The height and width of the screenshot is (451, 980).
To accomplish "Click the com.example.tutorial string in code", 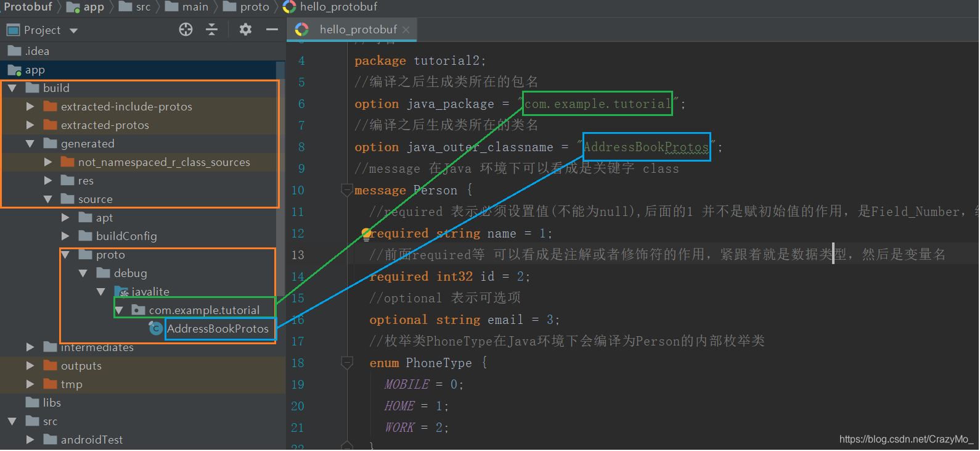I will pos(598,104).
